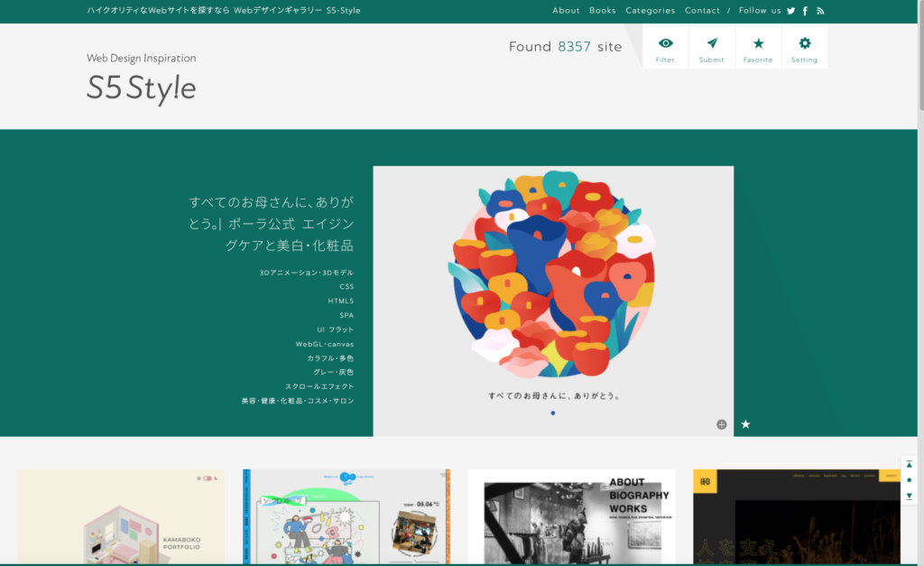
Task: Open the Books menu item
Action: click(602, 10)
